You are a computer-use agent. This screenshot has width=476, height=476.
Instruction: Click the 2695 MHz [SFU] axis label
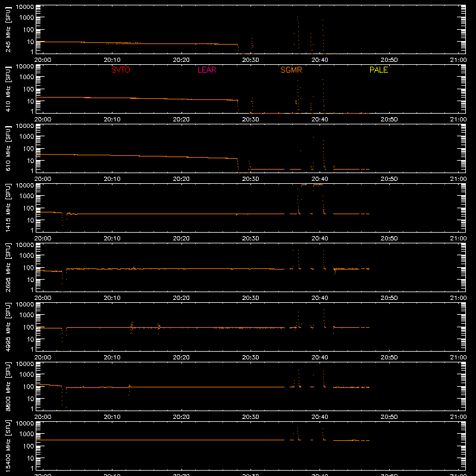[x=8, y=267]
